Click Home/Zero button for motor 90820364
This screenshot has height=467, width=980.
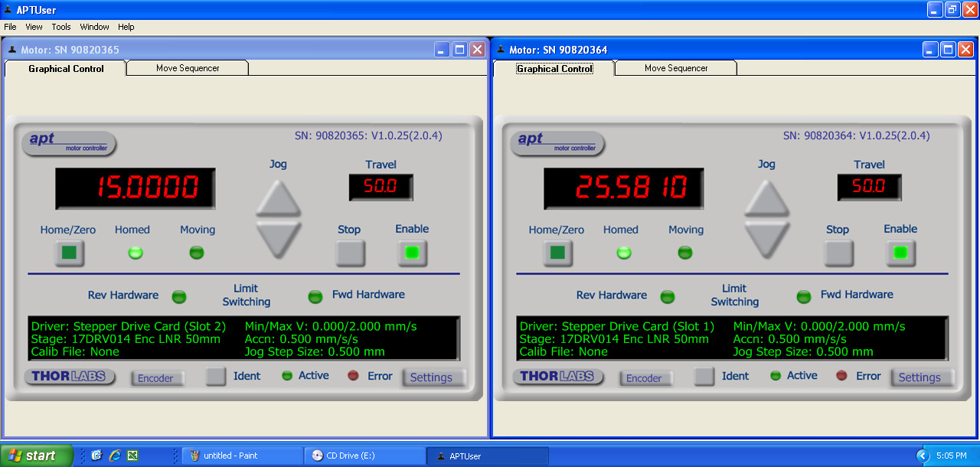[557, 253]
